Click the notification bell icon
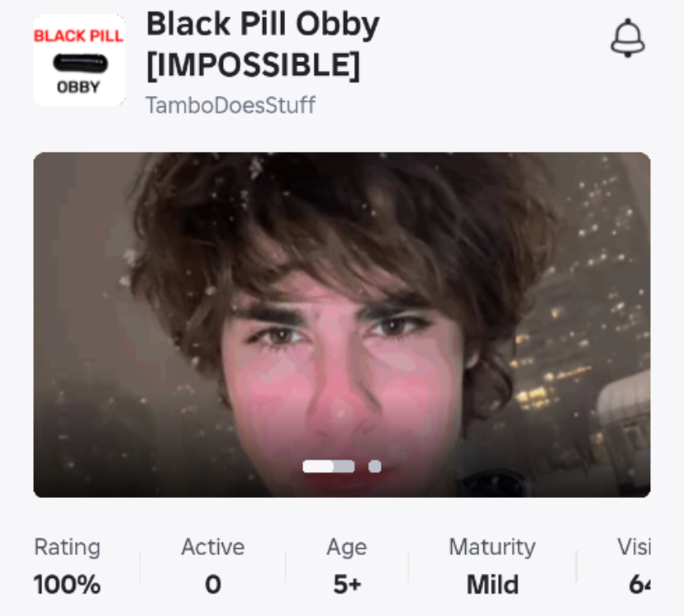 tap(627, 38)
